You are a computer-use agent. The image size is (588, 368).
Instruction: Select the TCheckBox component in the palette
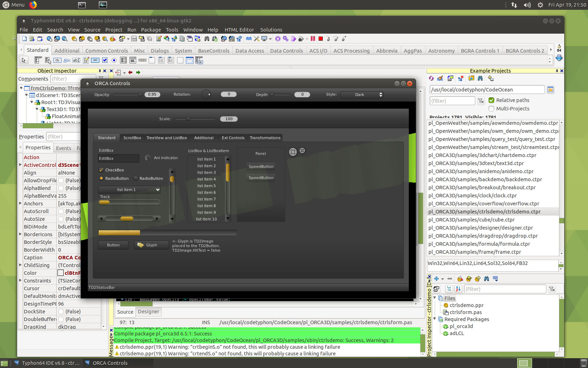[x=105, y=60]
